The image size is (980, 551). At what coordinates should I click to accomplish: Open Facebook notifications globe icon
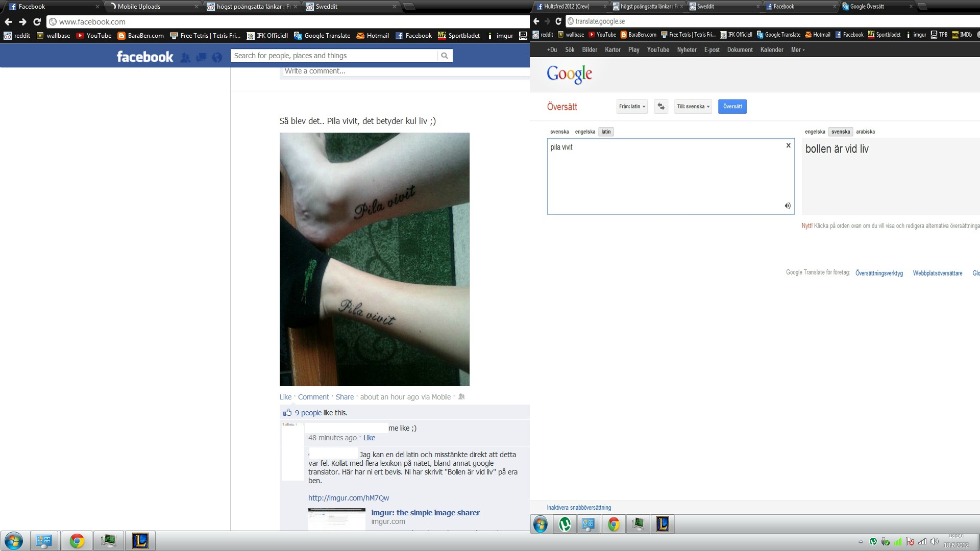pyautogui.click(x=217, y=57)
